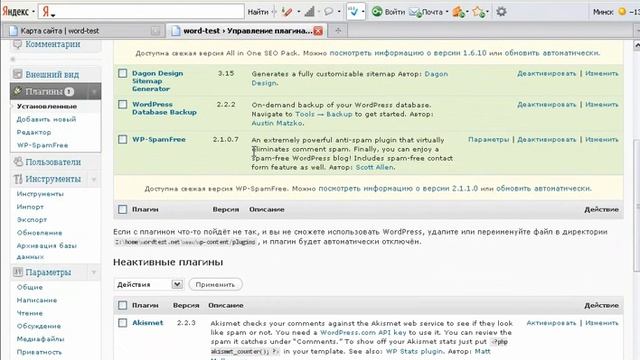This screenshot has height=360, width=640.
Task: Open Scott Allen author link
Action: click(374, 167)
